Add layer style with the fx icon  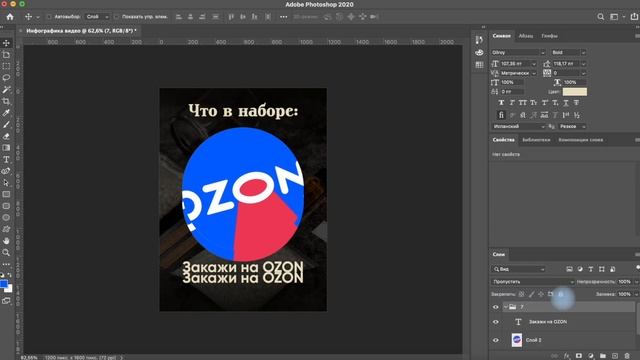coord(567,356)
